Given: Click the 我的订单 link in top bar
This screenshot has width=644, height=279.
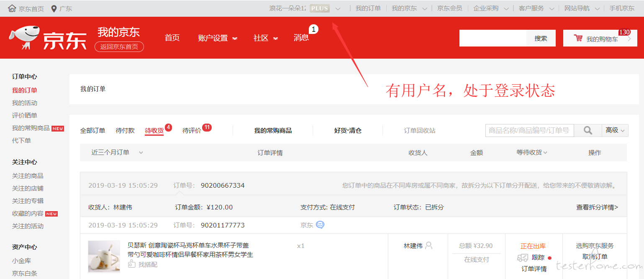Looking at the screenshot, I should (x=368, y=8).
